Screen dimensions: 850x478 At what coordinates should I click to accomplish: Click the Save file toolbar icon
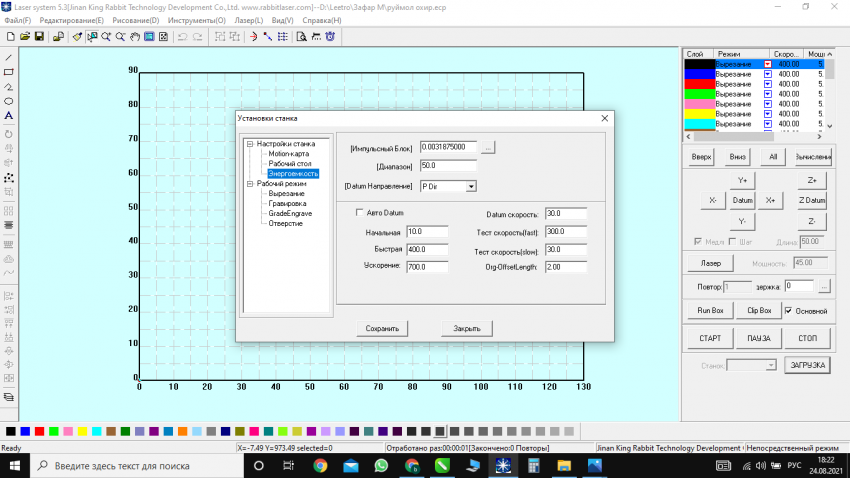tap(39, 37)
